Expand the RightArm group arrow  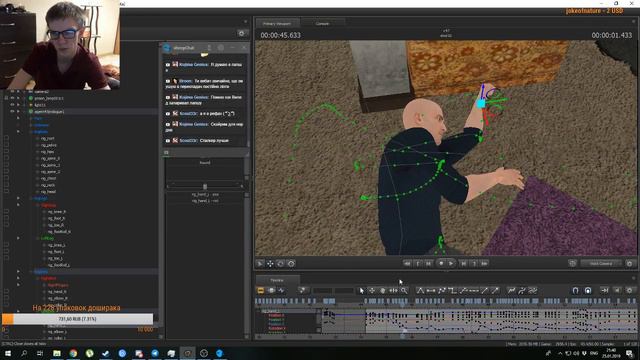click(x=18, y=278)
